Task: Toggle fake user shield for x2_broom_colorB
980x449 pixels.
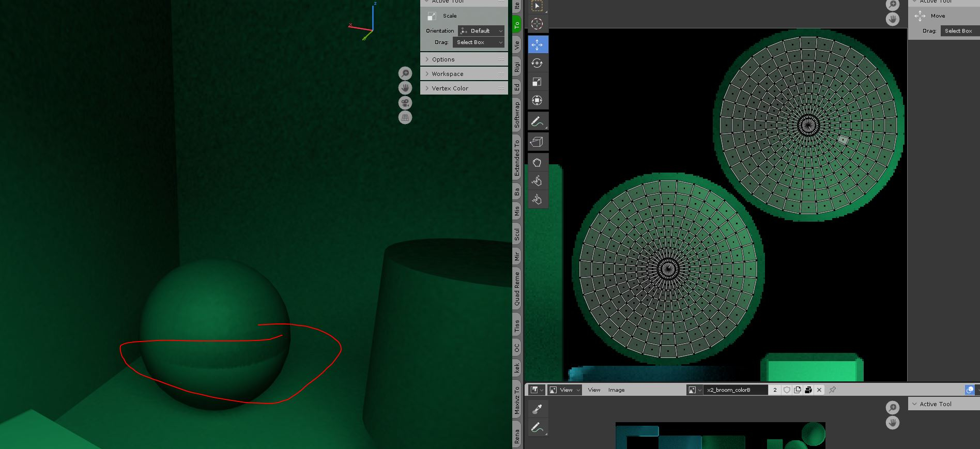Action: (x=787, y=390)
